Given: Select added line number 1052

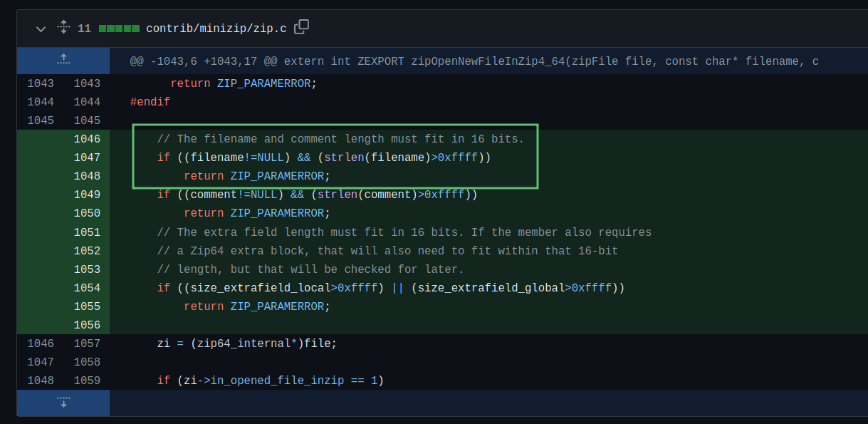Looking at the screenshot, I should pos(87,251).
